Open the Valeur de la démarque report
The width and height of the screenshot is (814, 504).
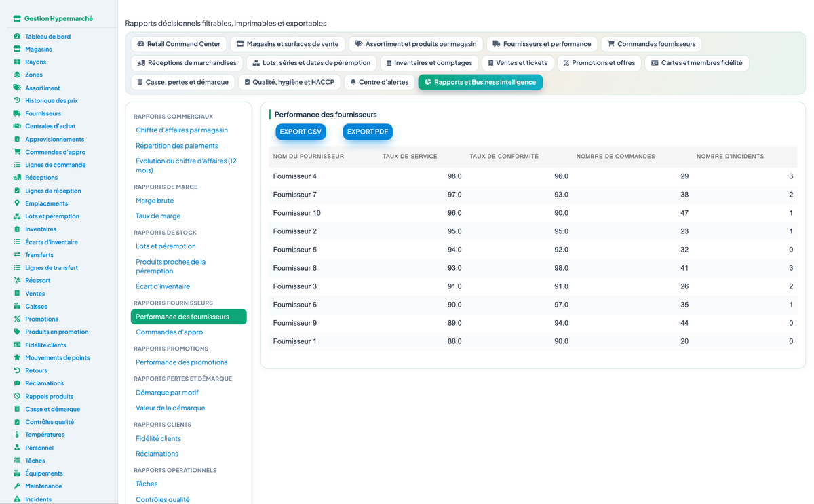[170, 408]
